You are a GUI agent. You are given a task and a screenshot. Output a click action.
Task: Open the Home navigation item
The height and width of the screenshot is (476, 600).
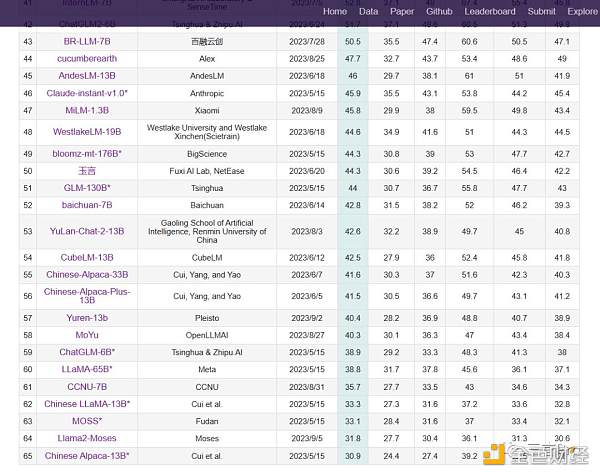[335, 11]
